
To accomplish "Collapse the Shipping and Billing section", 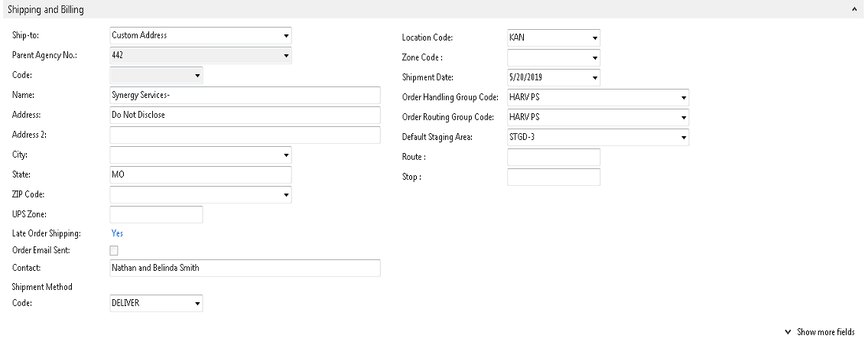I will (x=853, y=10).
